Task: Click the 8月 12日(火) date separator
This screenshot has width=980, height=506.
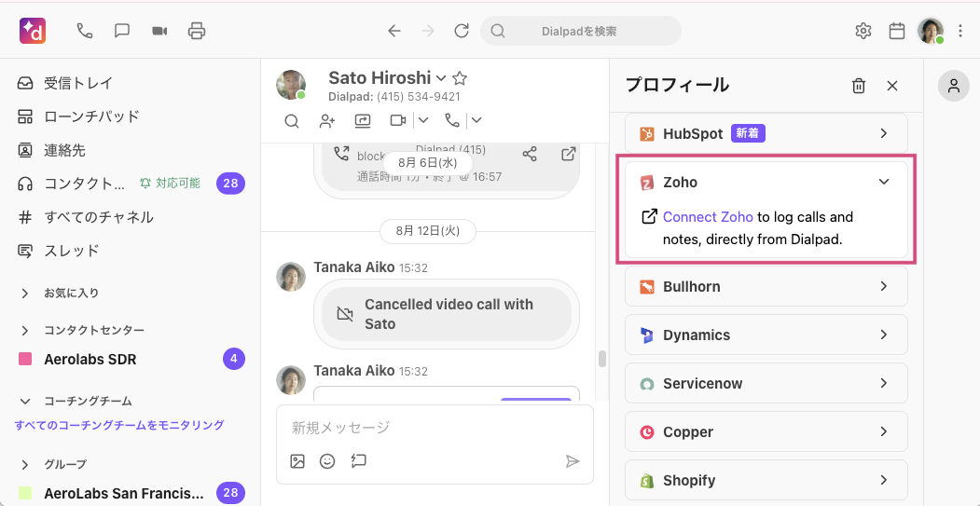Action: [x=427, y=231]
